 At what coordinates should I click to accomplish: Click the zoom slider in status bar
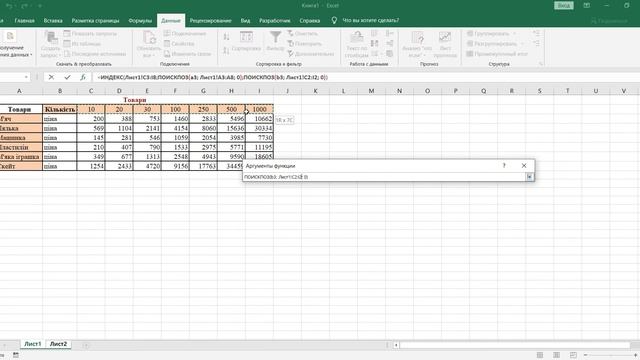click(x=610, y=355)
